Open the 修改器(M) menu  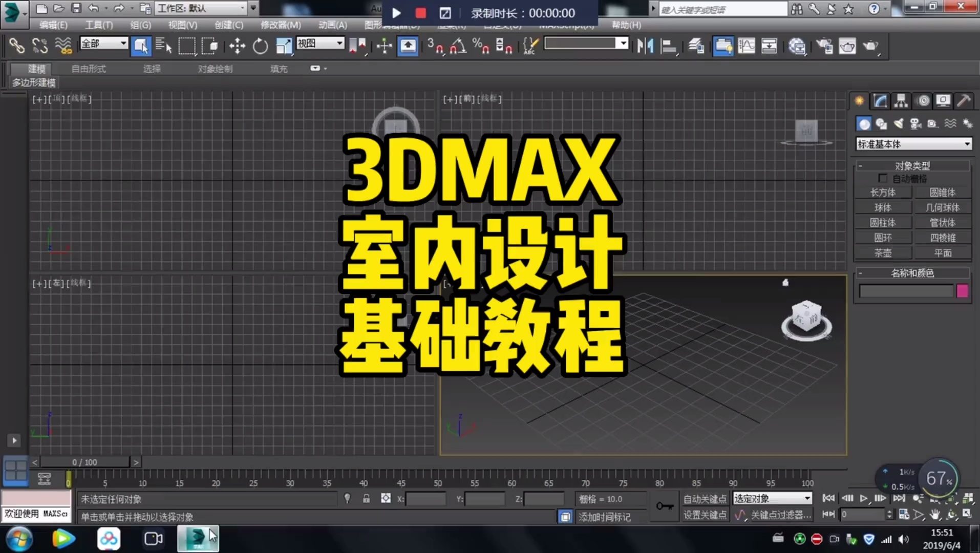point(281,25)
